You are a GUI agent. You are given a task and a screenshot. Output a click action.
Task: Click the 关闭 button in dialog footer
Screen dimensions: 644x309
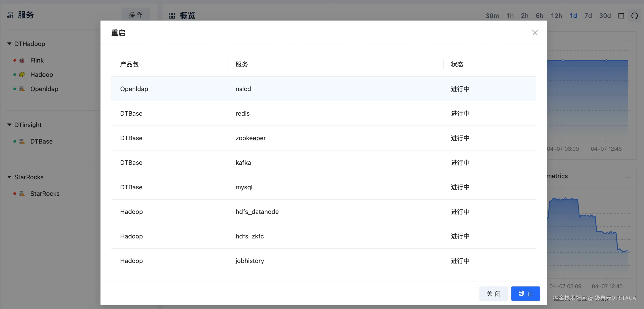(x=493, y=294)
